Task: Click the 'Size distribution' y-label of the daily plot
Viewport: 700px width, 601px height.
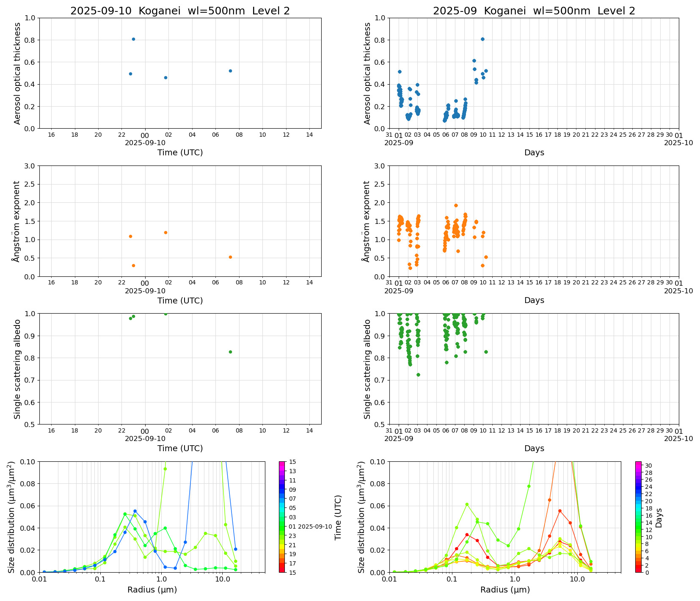Action: pos(12,517)
